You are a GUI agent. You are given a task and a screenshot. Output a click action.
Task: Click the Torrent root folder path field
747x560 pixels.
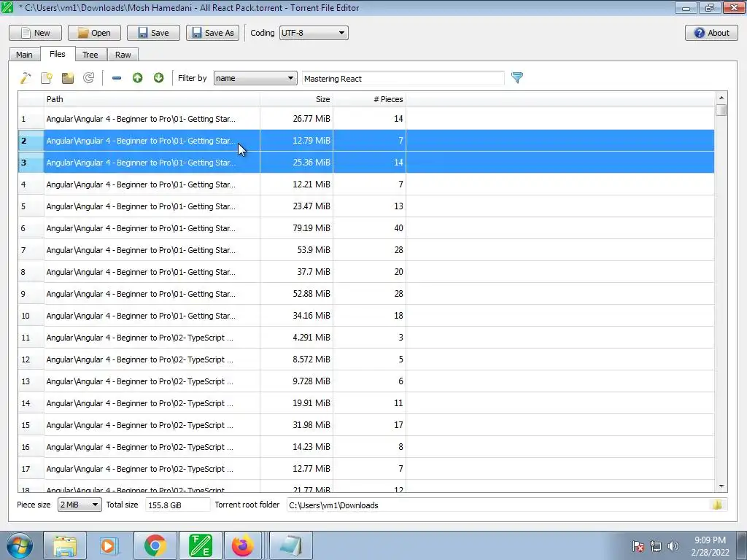tap(498, 505)
